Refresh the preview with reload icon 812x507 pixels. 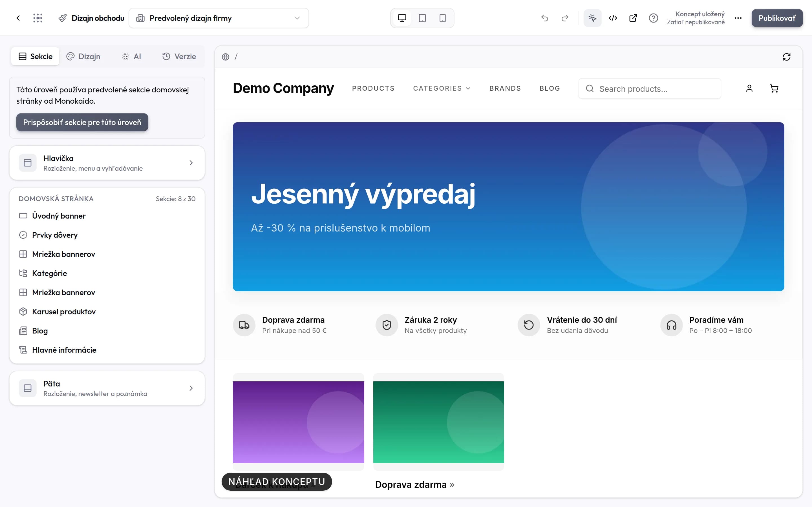click(787, 57)
